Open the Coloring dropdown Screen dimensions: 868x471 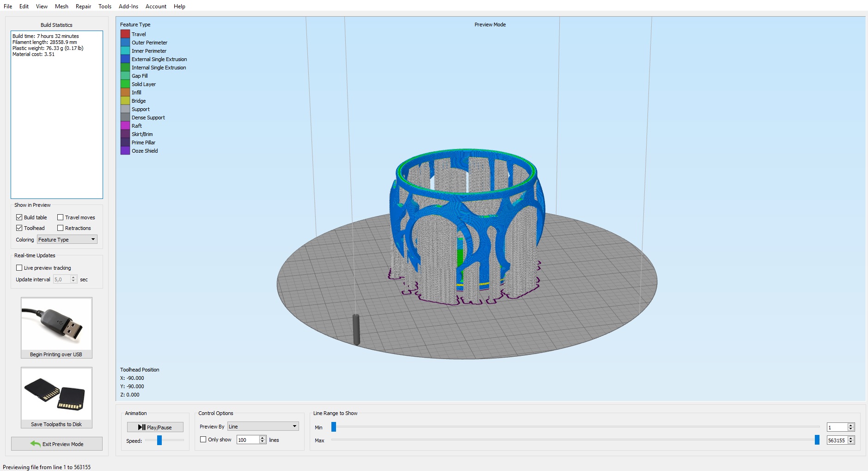point(67,240)
